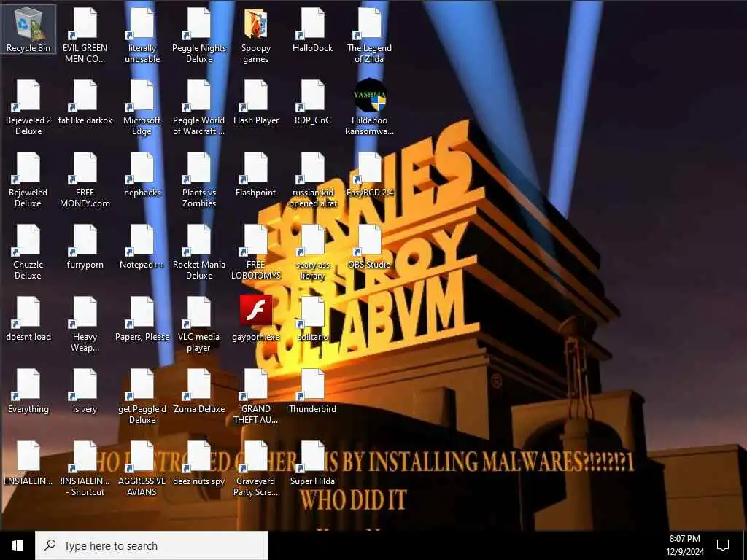Select the Bejeweled Deluxe shortcut
This screenshot has width=747, height=560.
click(28, 179)
